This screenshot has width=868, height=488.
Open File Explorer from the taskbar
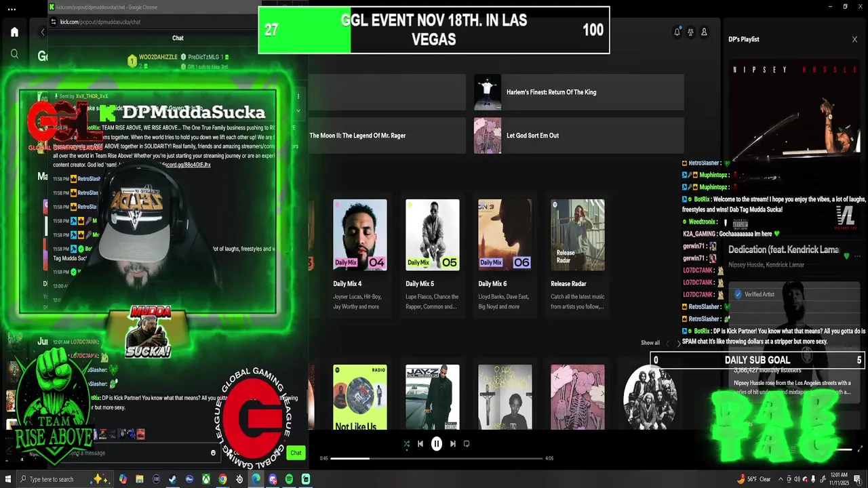pyautogui.click(x=139, y=479)
